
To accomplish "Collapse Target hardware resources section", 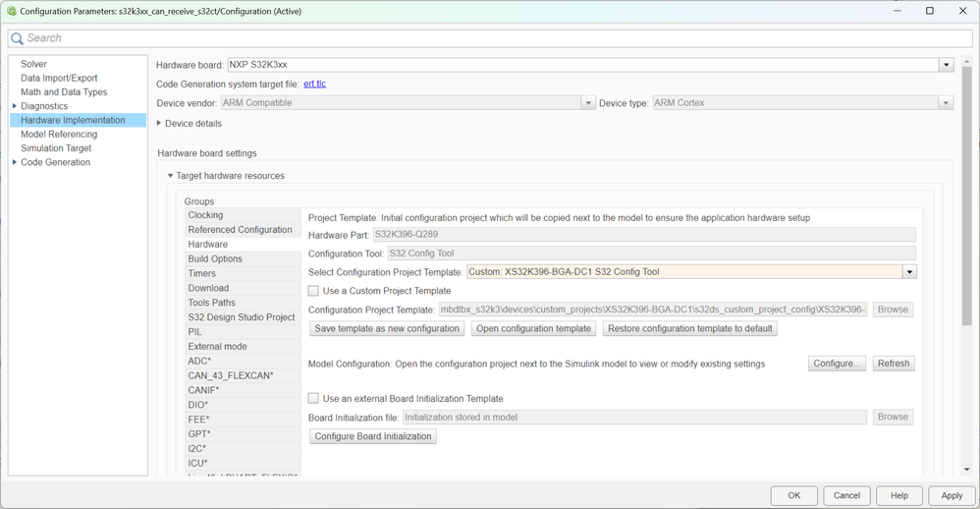I will [171, 176].
